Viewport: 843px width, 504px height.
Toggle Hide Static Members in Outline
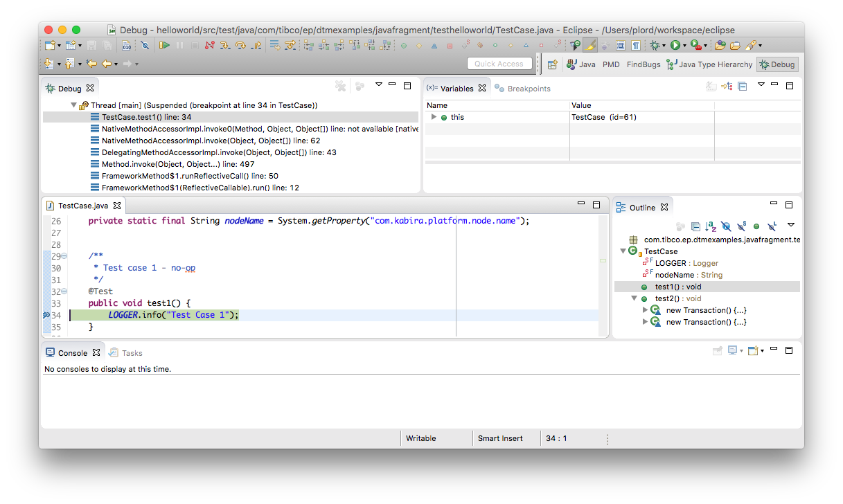(x=741, y=226)
